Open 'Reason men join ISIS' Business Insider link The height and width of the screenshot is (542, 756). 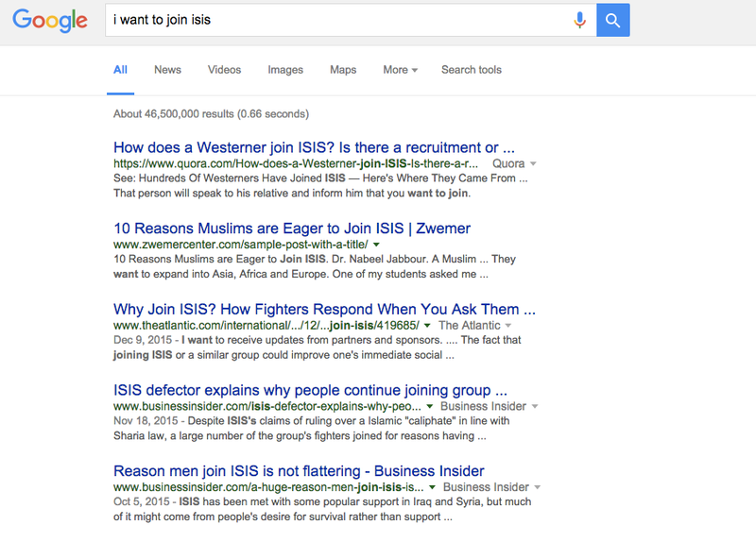[299, 471]
